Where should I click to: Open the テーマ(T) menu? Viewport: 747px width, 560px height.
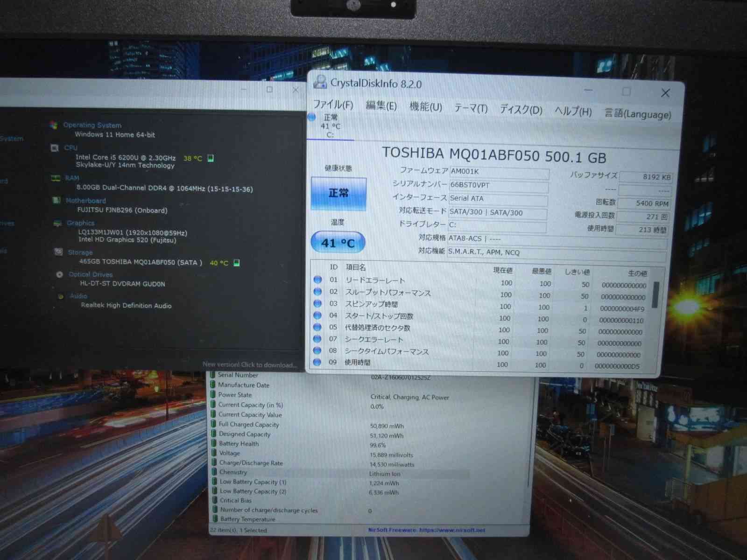point(471,109)
